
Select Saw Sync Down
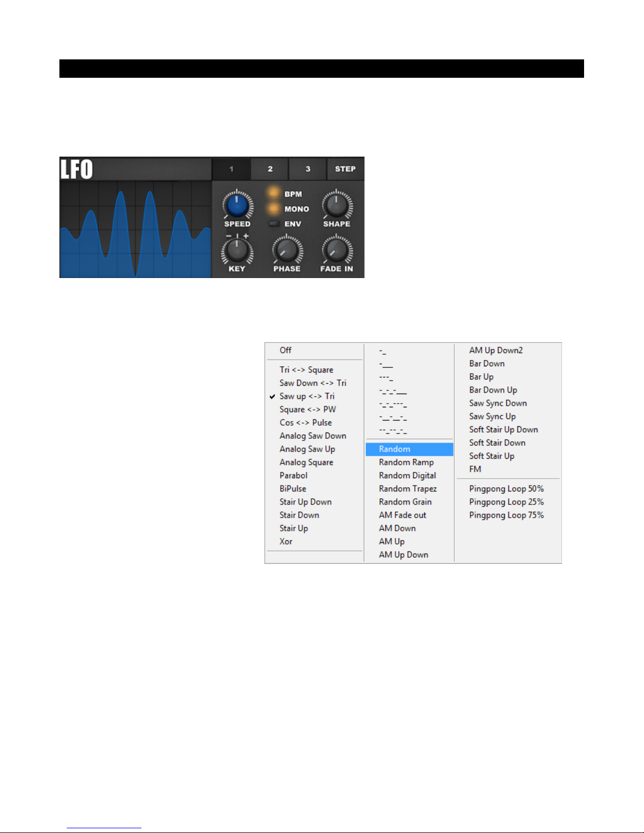tap(498, 403)
